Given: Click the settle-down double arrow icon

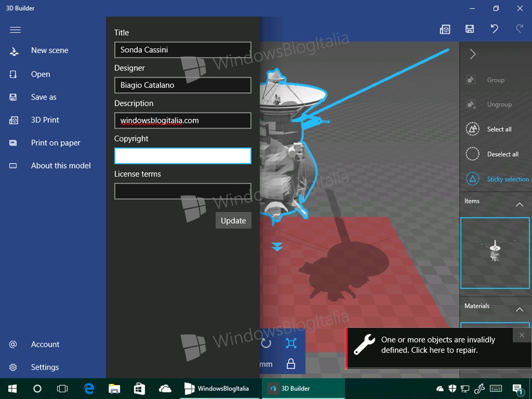Looking at the screenshot, I should 277,247.
